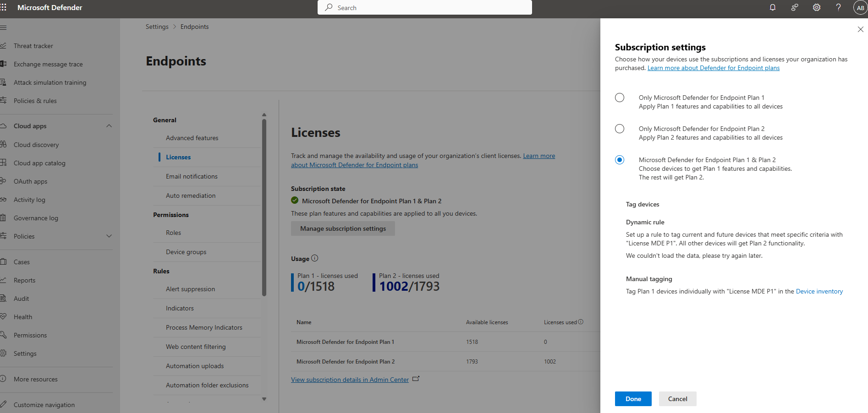This screenshot has height=413, width=868.
Task: Open Device groups settings page
Action: [x=186, y=252]
